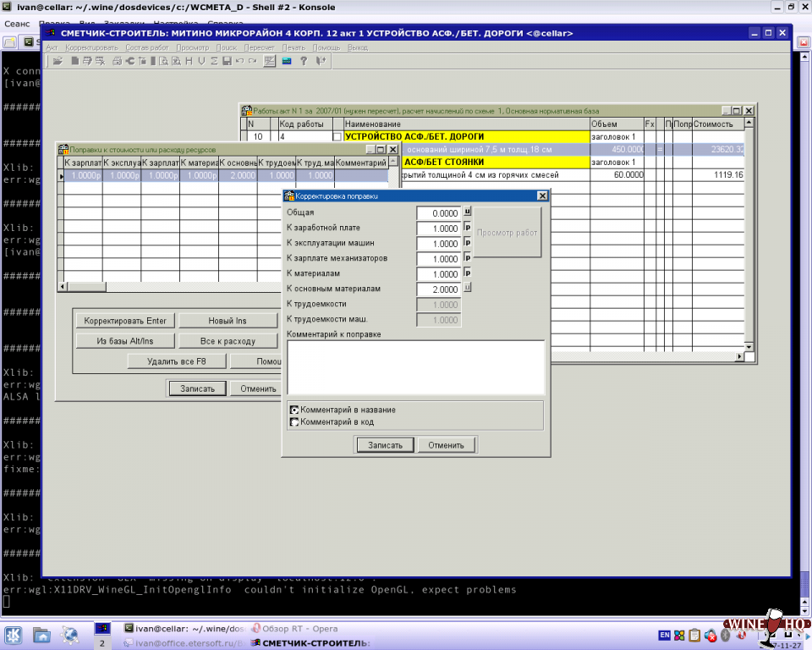Image resolution: width=812 pixels, height=650 pixels.
Task: Click the question mark help icon
Action: [303, 61]
